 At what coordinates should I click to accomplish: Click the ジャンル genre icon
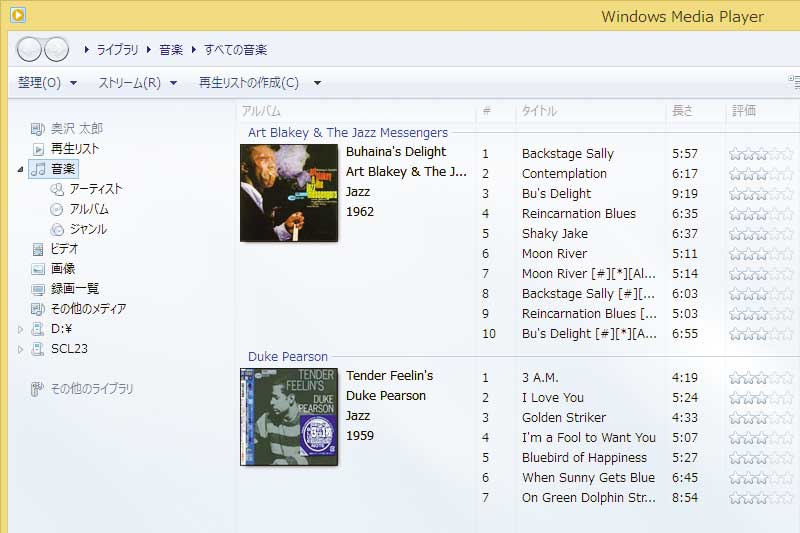tap(57, 229)
